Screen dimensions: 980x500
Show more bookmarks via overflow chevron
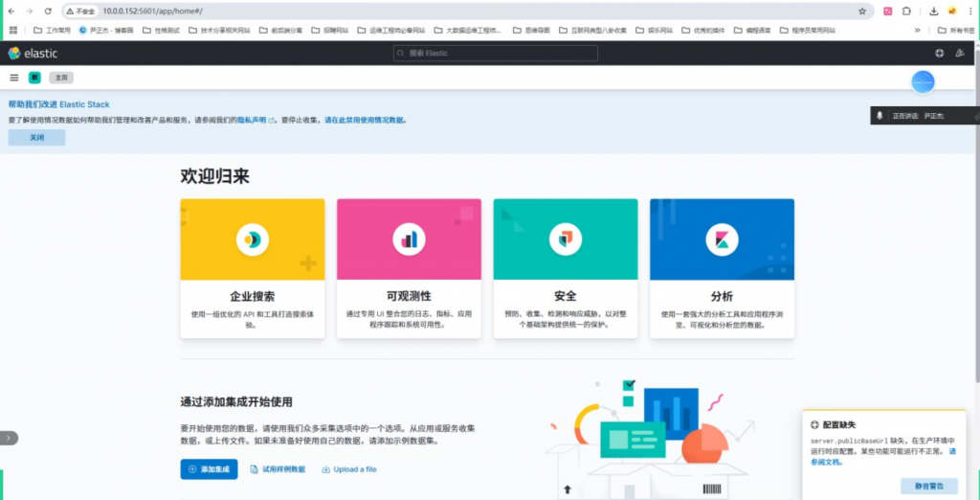(918, 30)
